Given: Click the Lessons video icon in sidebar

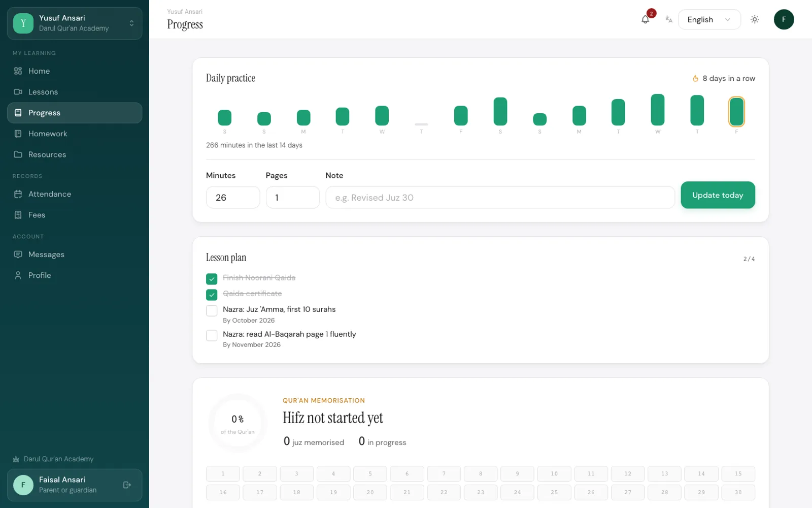Looking at the screenshot, I should tap(18, 92).
